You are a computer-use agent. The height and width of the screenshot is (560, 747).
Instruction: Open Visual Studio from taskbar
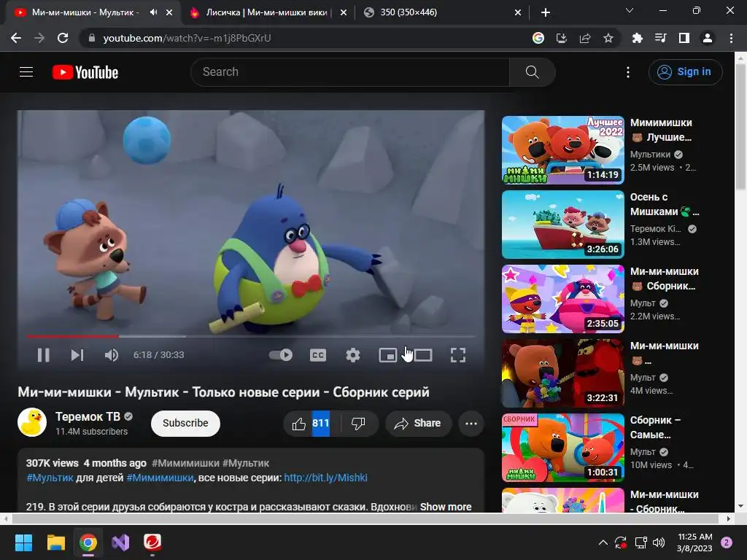click(x=120, y=542)
